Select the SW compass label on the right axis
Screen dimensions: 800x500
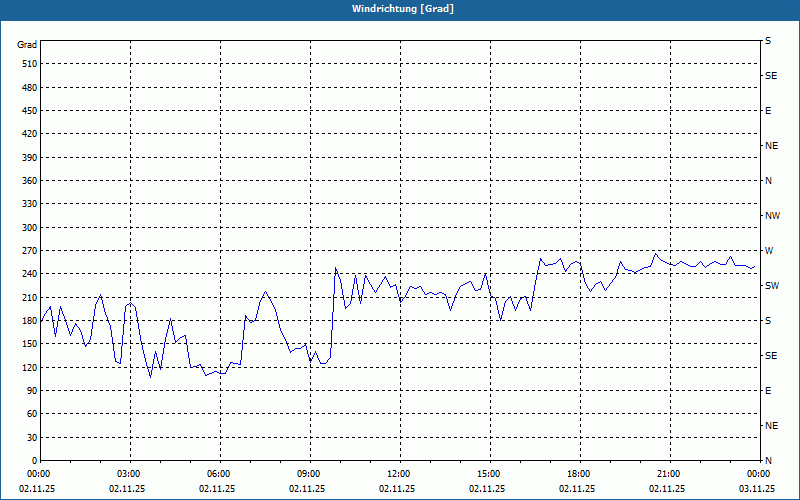point(772,286)
